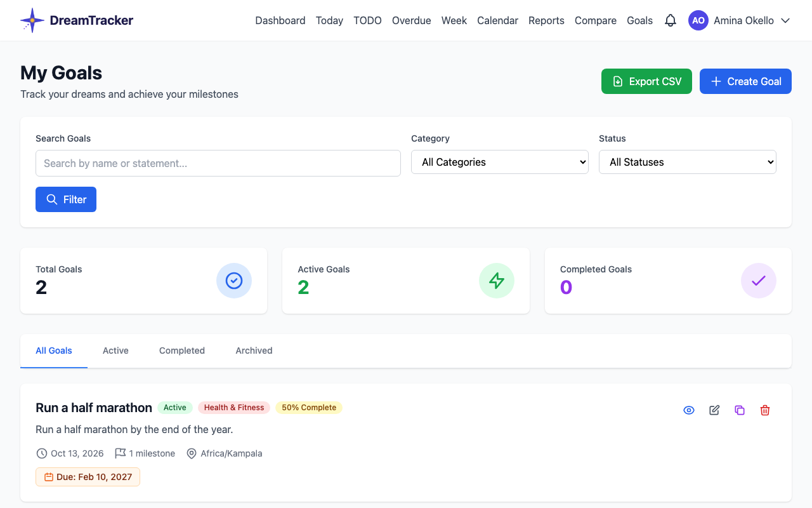Open the notifications bell
Image resolution: width=812 pixels, height=508 pixels.
(x=671, y=20)
